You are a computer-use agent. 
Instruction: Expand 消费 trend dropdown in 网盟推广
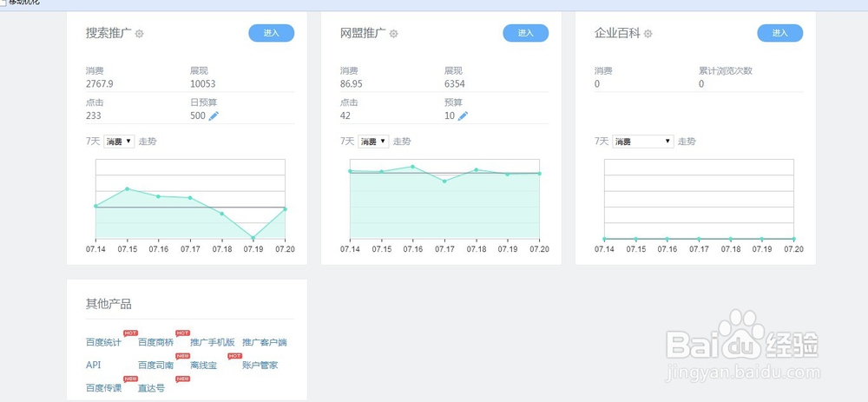(373, 142)
